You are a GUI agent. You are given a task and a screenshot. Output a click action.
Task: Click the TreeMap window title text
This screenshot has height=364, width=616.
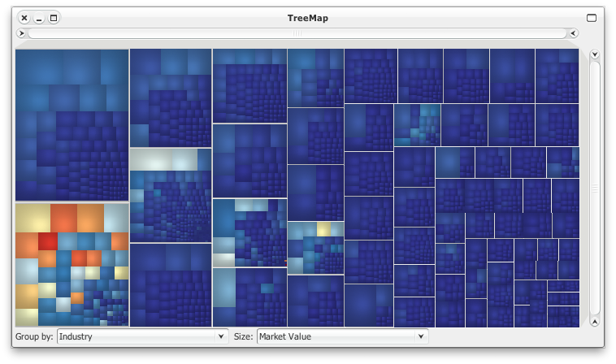307,18
